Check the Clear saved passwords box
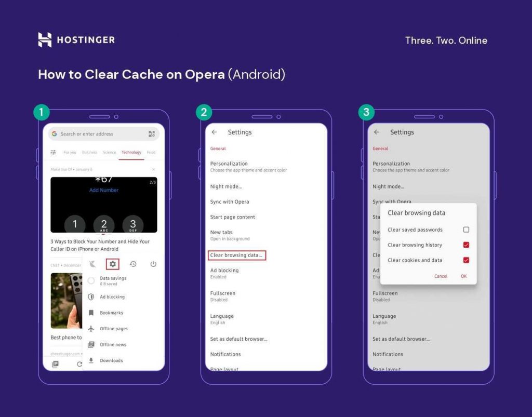Image resolution: width=532 pixels, height=417 pixels. tap(466, 230)
